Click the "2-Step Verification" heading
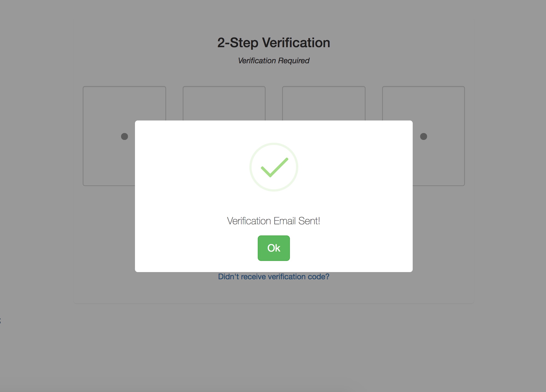 click(274, 43)
